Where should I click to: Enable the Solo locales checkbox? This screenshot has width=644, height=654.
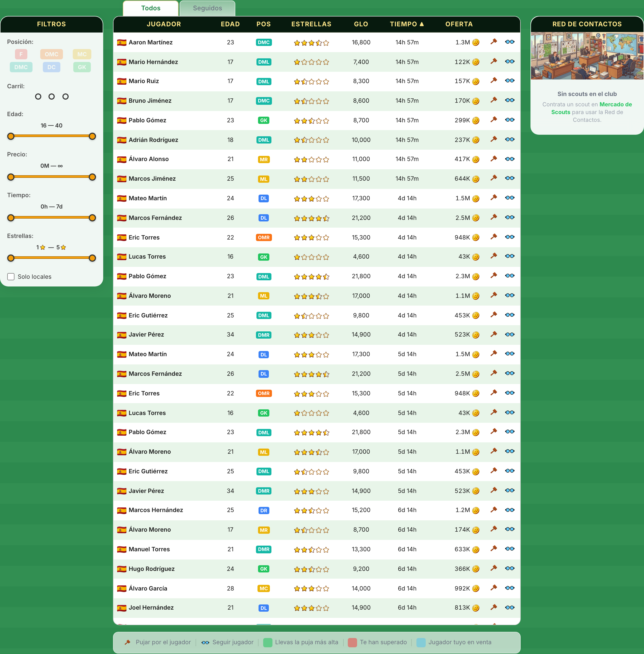(x=11, y=277)
